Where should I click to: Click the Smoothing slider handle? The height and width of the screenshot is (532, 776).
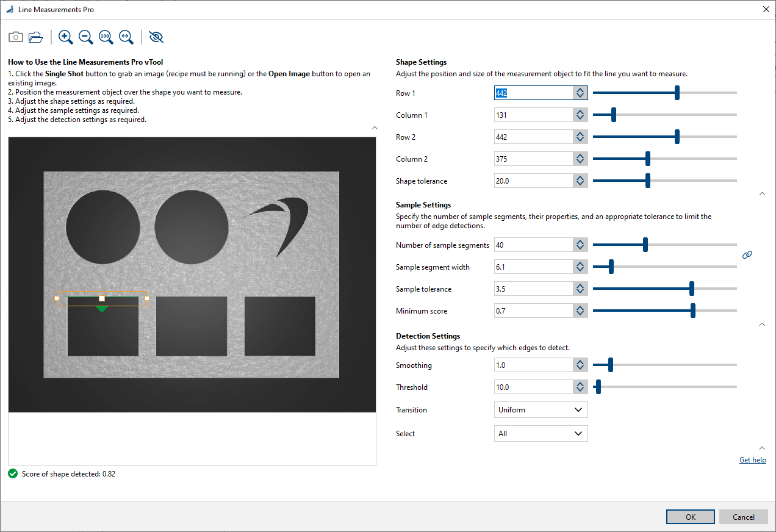(611, 365)
